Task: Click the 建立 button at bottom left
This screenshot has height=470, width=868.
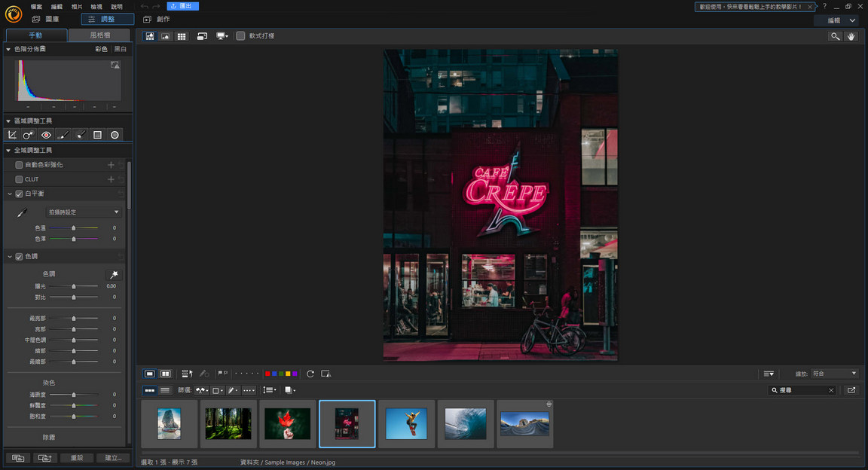Action: [112, 457]
